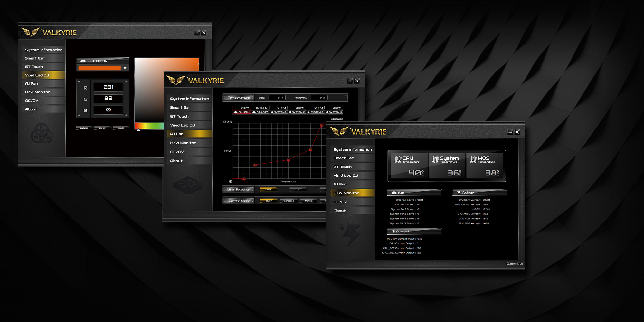The height and width of the screenshot is (322, 644).
Task: Select lowest fan curve point near zero
Action: tap(244, 179)
